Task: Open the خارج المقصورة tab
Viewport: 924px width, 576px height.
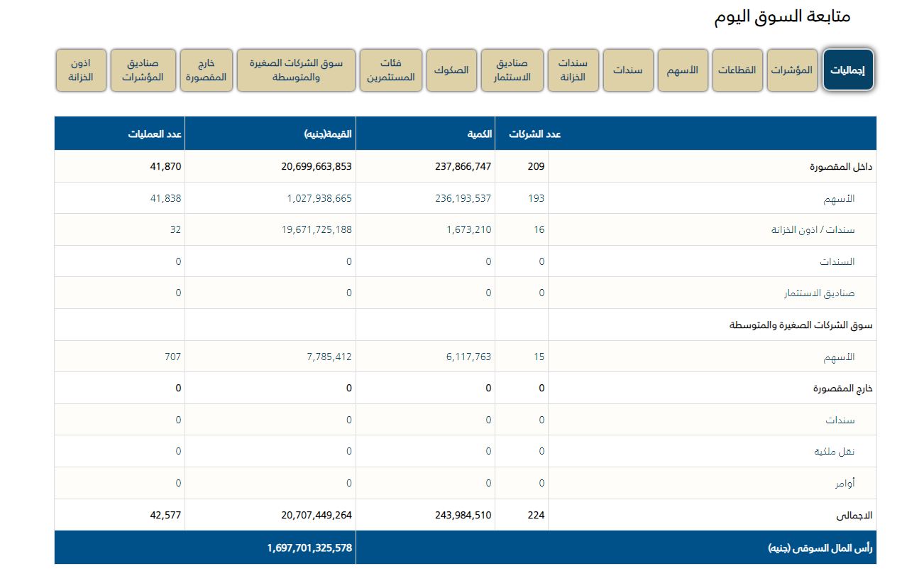Action: coord(207,70)
